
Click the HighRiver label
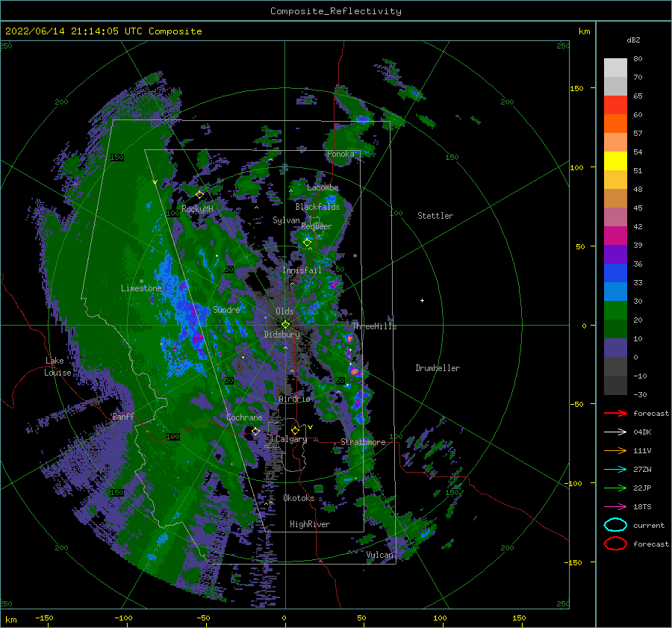(310, 524)
